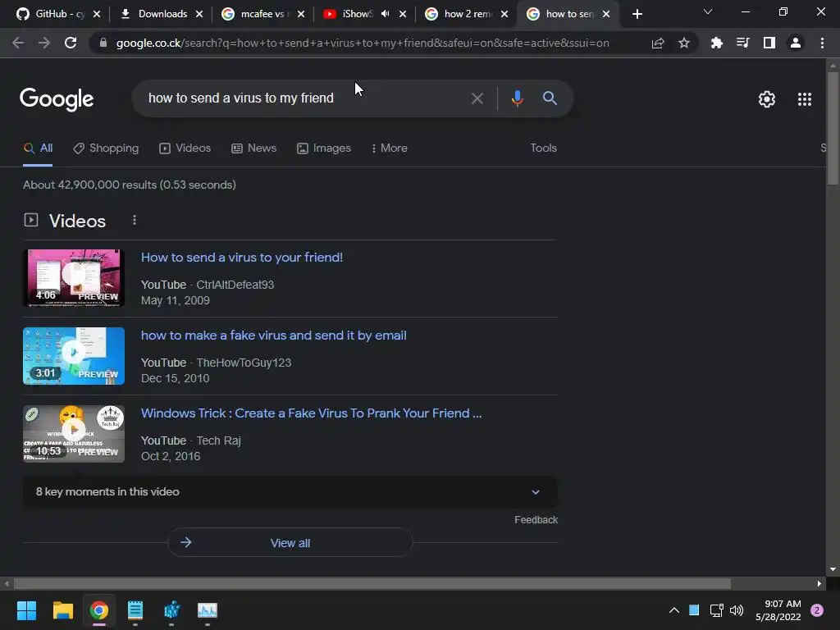840x630 pixels.
Task: Click the Chrome taskbar icon
Action: pos(99,610)
